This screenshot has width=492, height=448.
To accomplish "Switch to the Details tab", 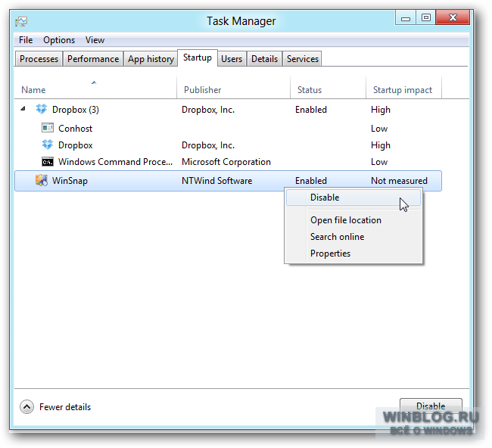I will pos(264,59).
